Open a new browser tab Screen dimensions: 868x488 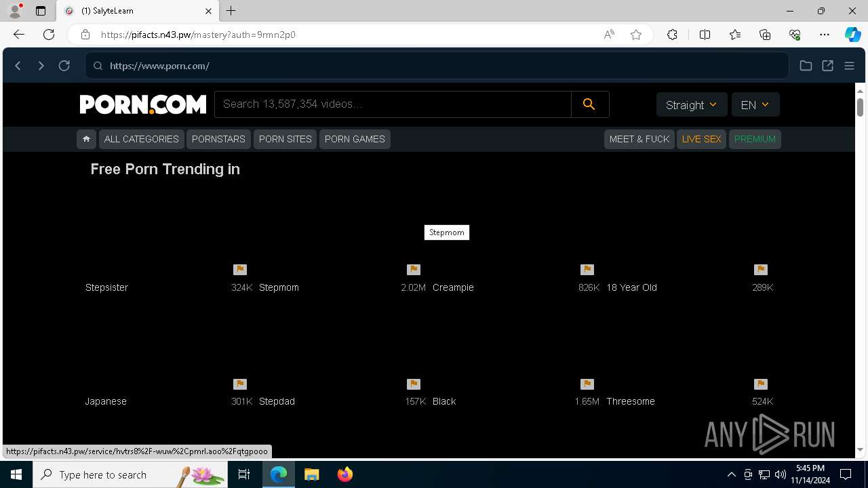point(231,11)
